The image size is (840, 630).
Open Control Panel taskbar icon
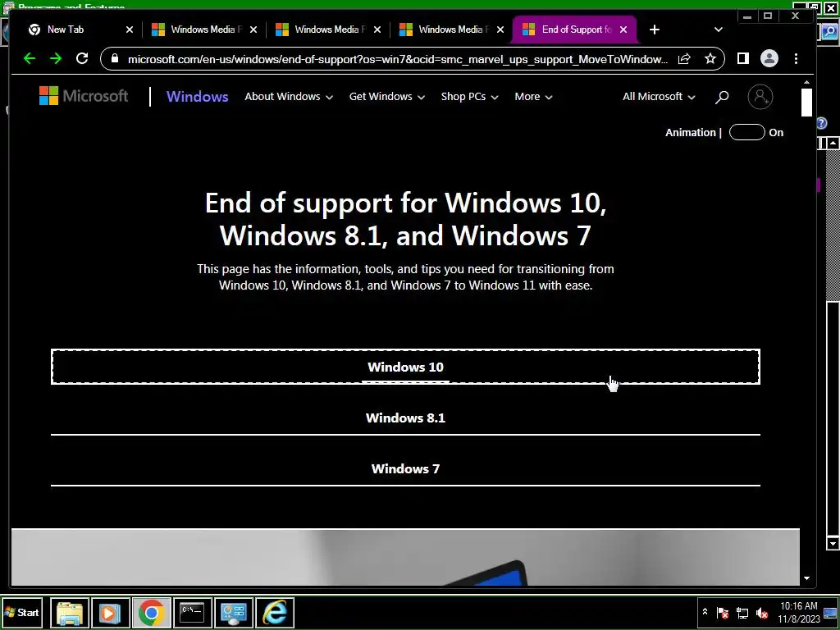tap(234, 613)
